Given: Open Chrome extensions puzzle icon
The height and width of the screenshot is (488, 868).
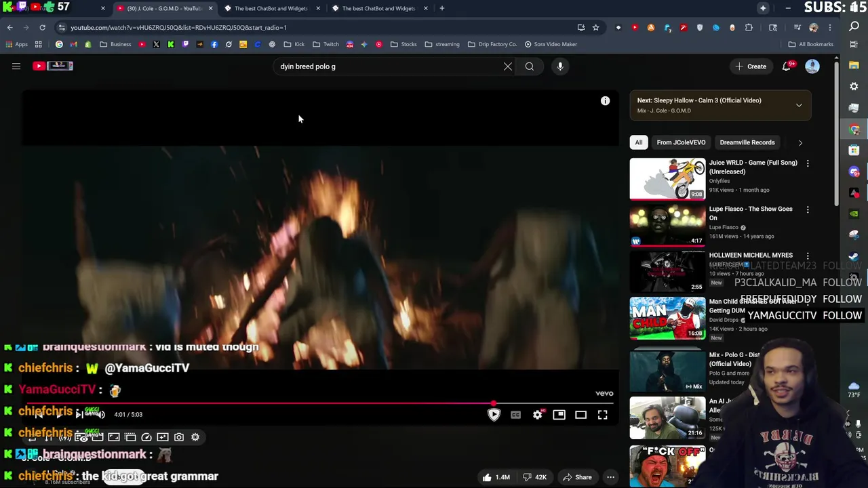Looking at the screenshot, I should pyautogui.click(x=749, y=28).
